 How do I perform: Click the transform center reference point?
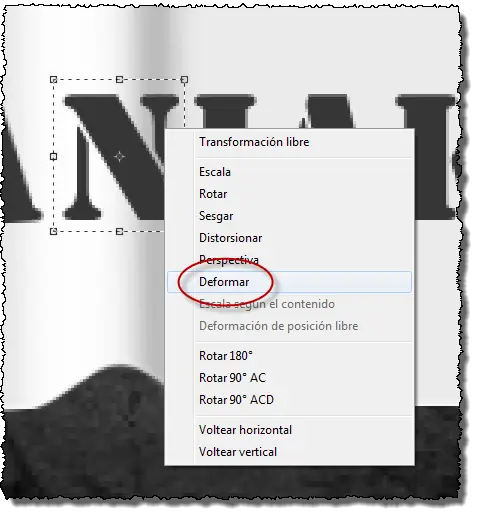119,156
